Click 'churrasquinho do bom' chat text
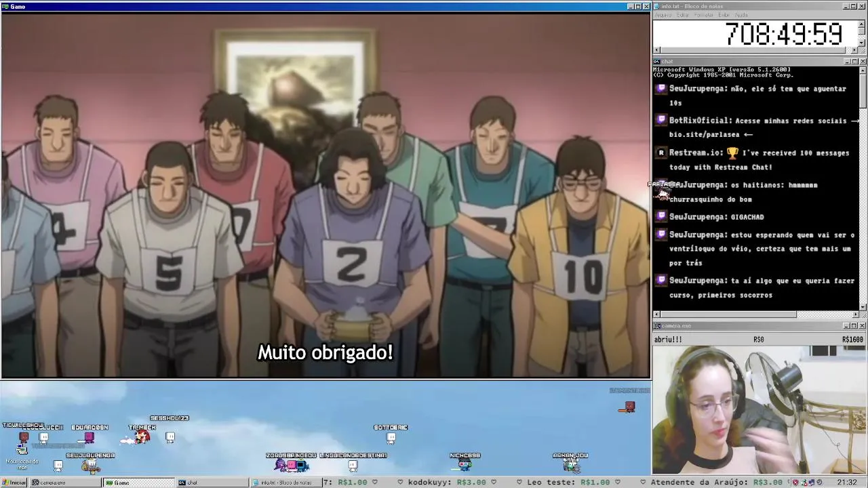Image resolution: width=868 pixels, height=488 pixels. [x=711, y=199]
